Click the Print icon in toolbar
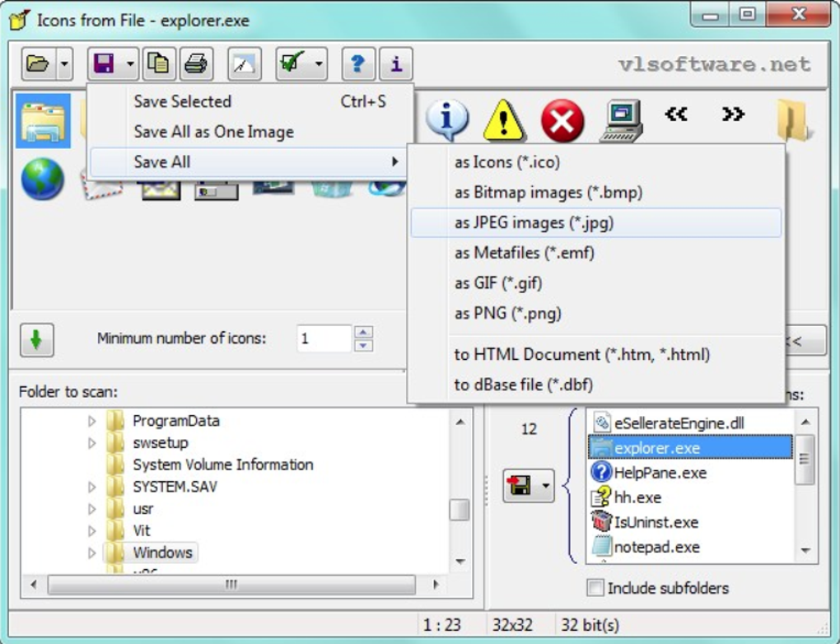This screenshot has height=644, width=840. click(196, 63)
